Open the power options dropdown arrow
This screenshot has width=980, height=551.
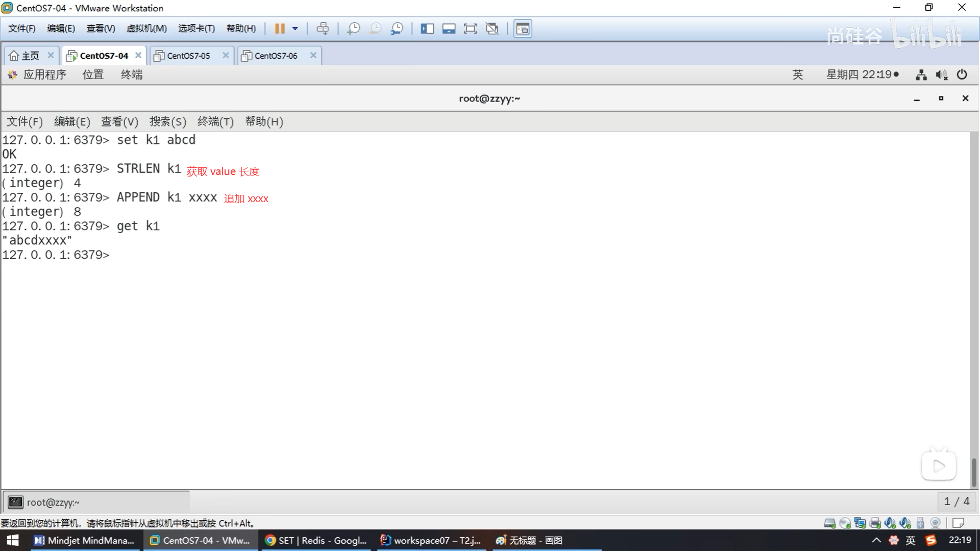point(295,29)
